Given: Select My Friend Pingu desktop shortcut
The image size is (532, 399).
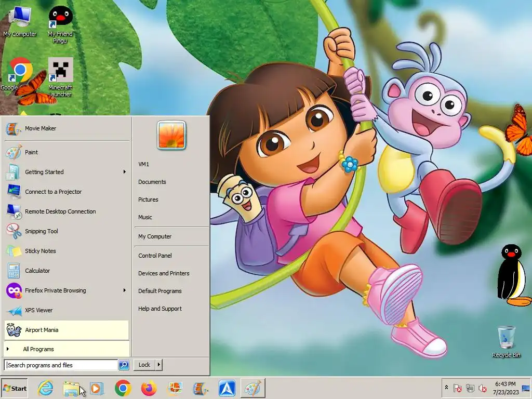Looking at the screenshot, I should tap(60, 25).
